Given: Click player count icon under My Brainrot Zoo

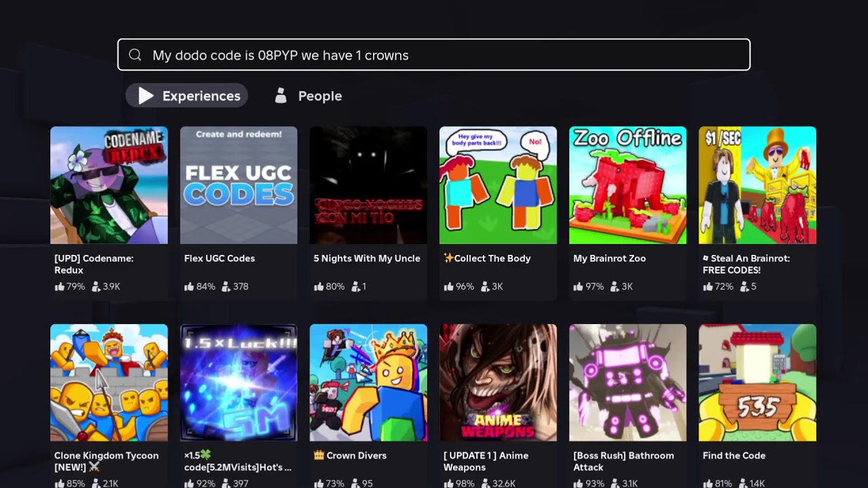Looking at the screenshot, I should click(614, 286).
